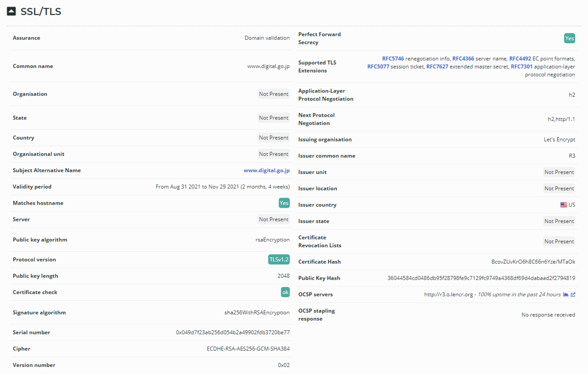The width and height of the screenshot is (588, 374).
Task: Click the TLSv1.2 protocol version badge
Action: [x=279, y=260]
